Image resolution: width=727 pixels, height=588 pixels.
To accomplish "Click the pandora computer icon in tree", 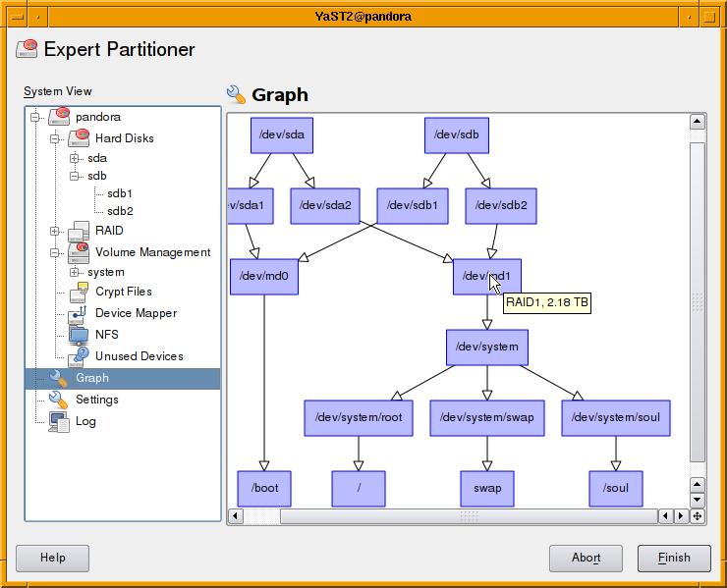I will click(x=59, y=116).
